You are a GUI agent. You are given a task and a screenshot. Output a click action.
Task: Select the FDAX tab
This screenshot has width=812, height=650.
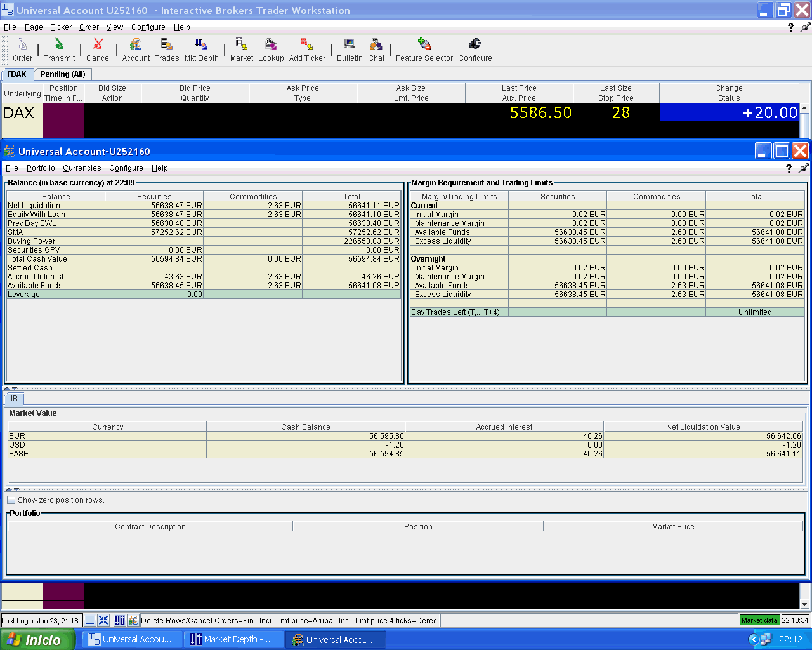tap(17, 74)
